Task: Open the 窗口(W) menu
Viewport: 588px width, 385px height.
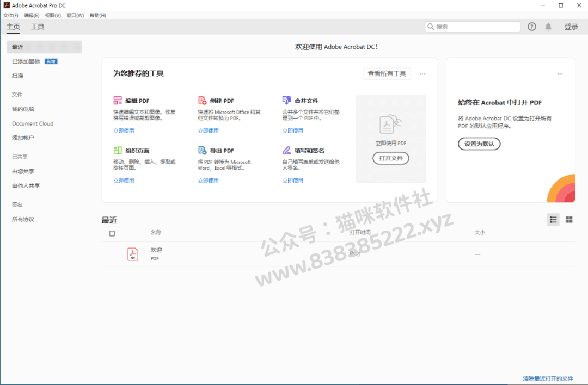Action: [x=75, y=15]
